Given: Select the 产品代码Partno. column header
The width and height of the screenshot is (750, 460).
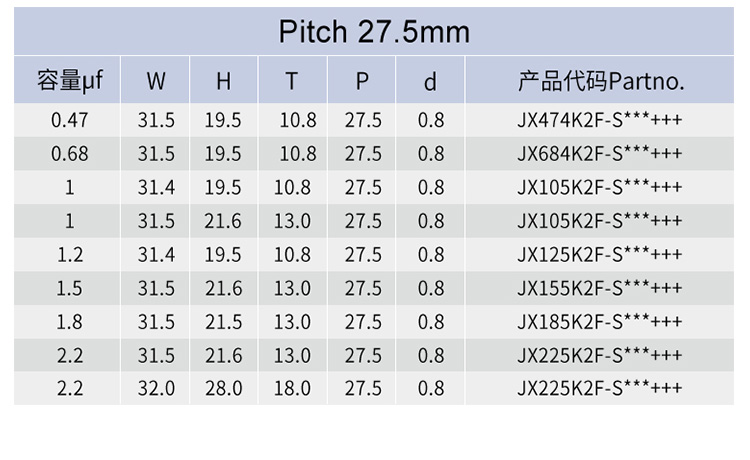Looking at the screenshot, I should coord(601,81).
